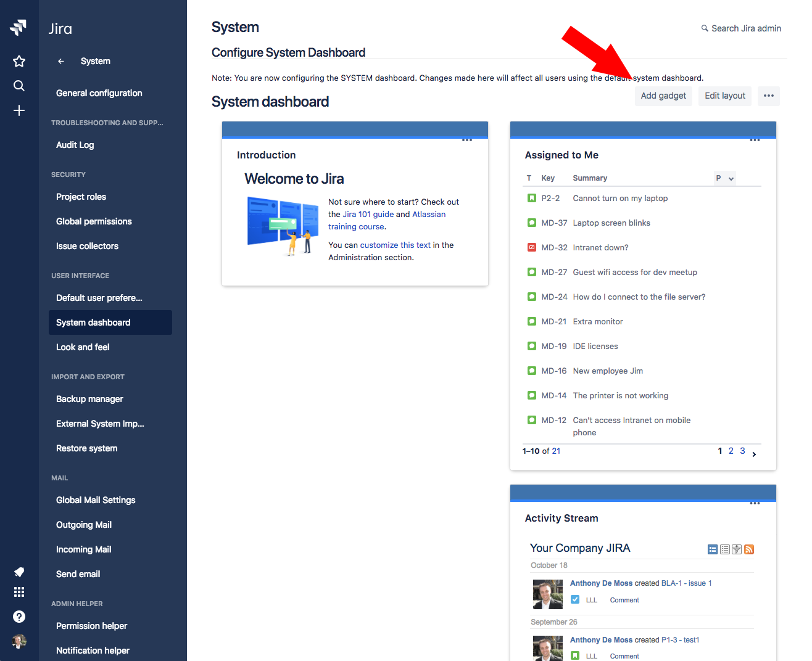Click Comment under BLA-1 activity
The height and width of the screenshot is (661, 812).
pos(624,600)
